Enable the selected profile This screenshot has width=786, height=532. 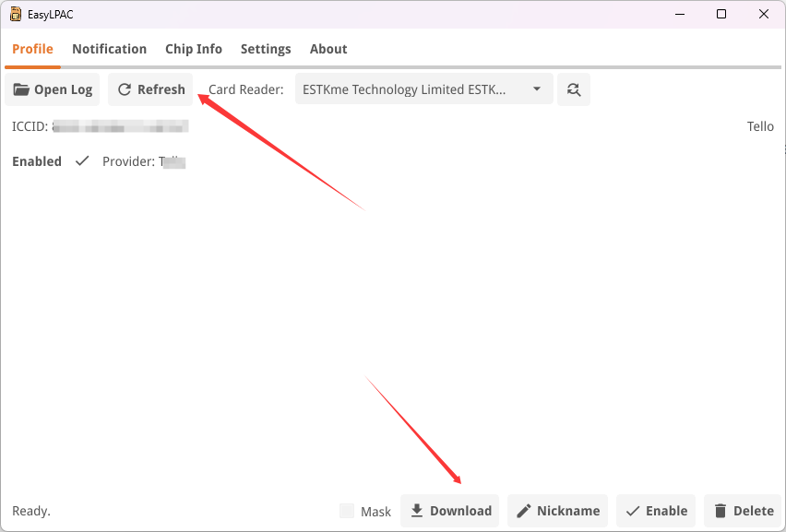pos(656,511)
